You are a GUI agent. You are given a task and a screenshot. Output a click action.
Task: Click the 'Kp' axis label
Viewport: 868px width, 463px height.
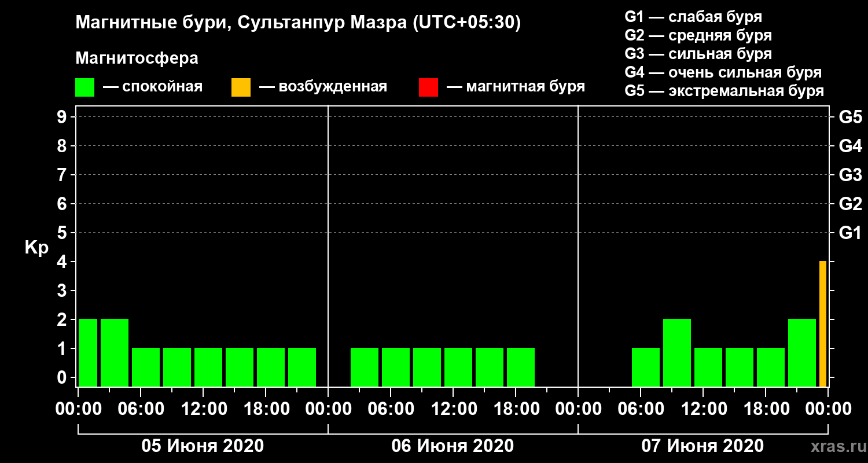36,248
